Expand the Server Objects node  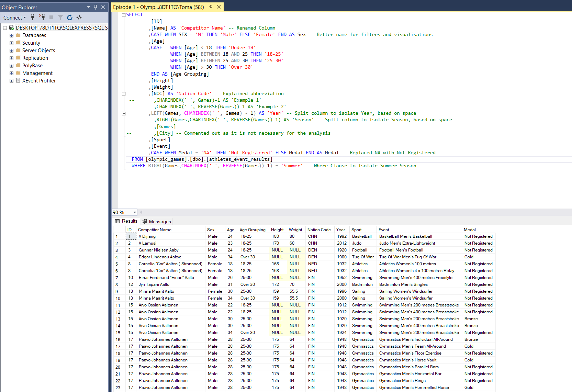pos(11,51)
